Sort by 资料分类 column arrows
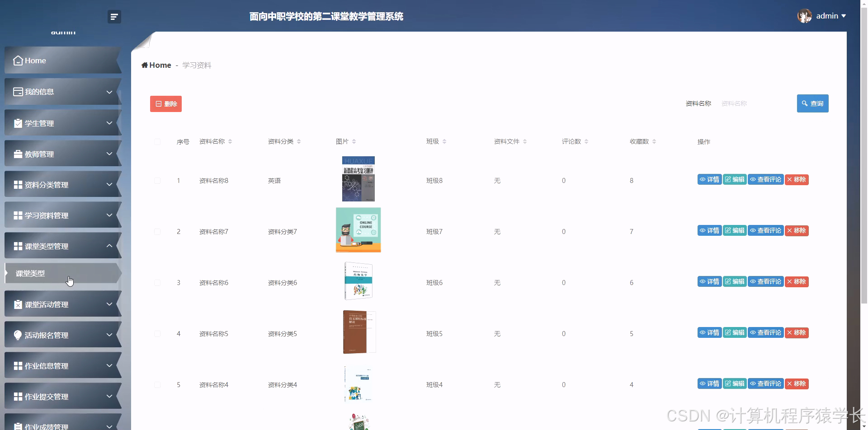The image size is (868, 430). pyautogui.click(x=299, y=141)
